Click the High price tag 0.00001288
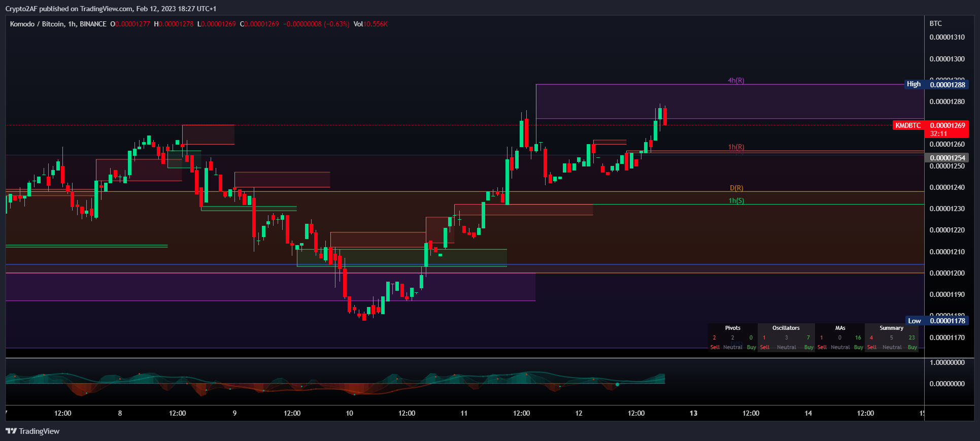Viewport: 980px width, 441px height. 947,84
